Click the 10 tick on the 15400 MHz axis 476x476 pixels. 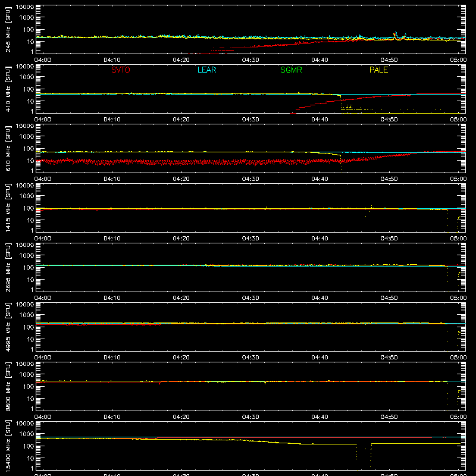[30, 458]
